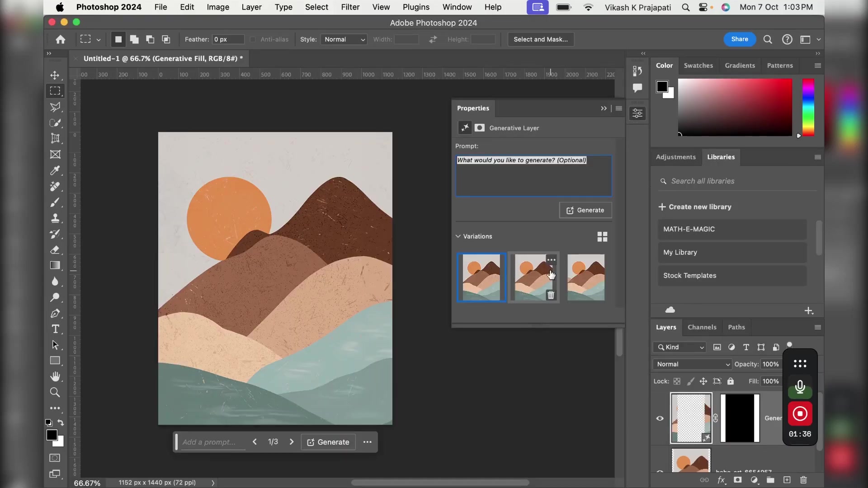Toggle visibility of the Generative layer
Screen dimensions: 868x488
(660, 418)
